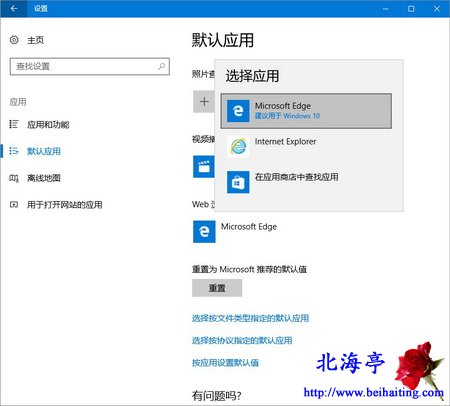Open 用于打开网站的应用 page
The height and width of the screenshot is (406, 450).
(x=65, y=205)
